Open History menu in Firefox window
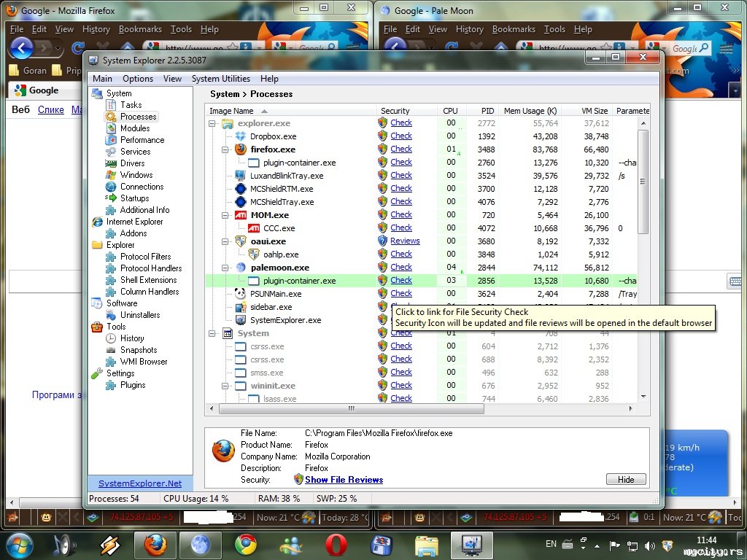The height and width of the screenshot is (560, 747). pos(96,29)
